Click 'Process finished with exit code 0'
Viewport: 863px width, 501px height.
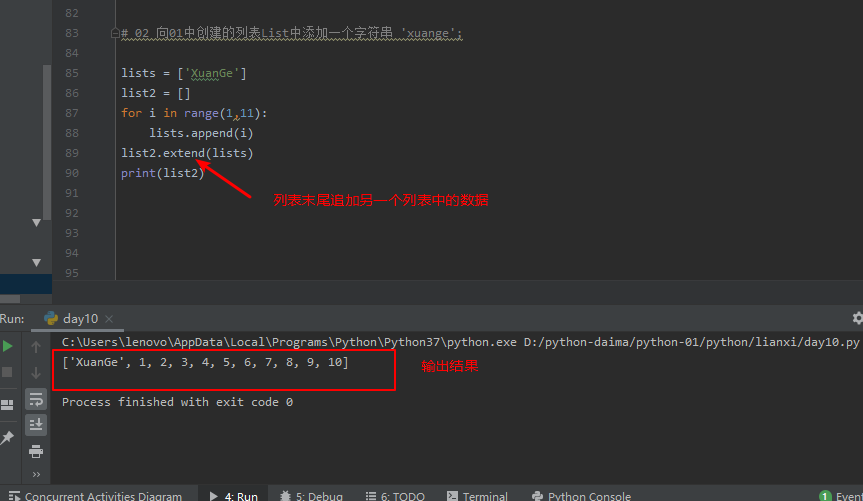177,402
